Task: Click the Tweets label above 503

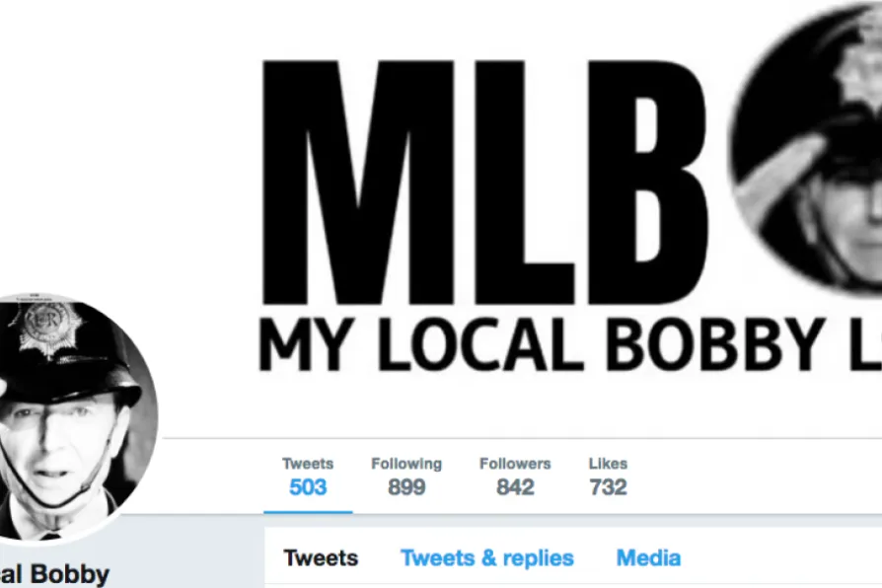Action: pyautogui.click(x=308, y=464)
